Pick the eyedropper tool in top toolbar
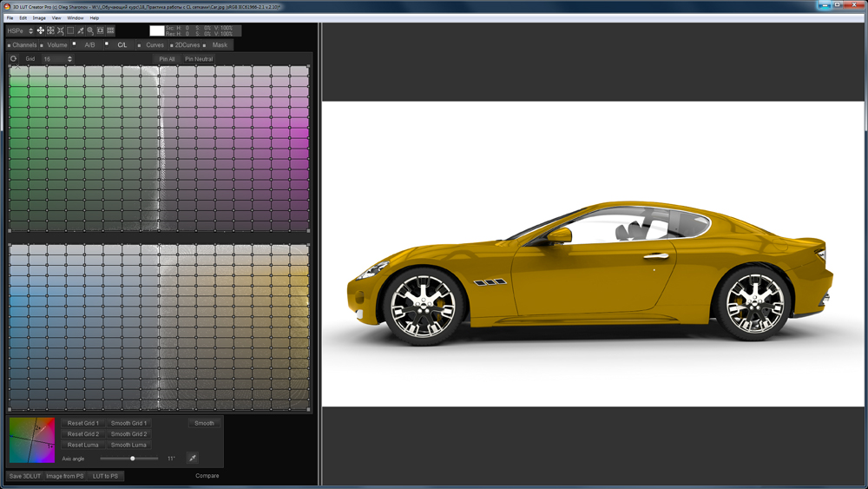The image size is (868, 489). (81, 30)
